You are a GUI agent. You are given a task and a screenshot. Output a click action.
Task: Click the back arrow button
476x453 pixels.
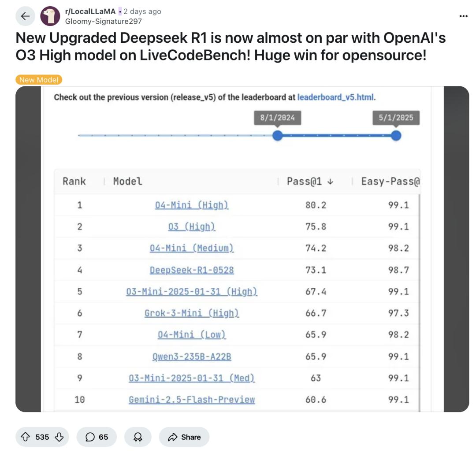(x=25, y=16)
